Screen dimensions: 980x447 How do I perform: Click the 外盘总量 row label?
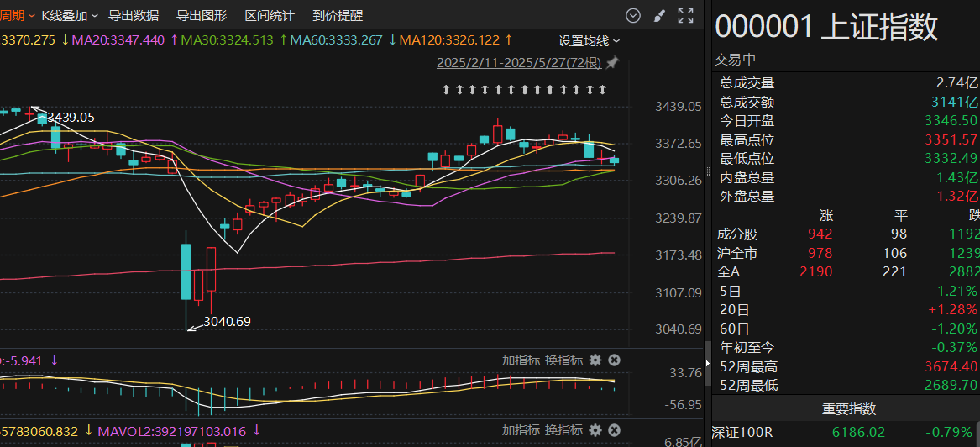pos(747,197)
